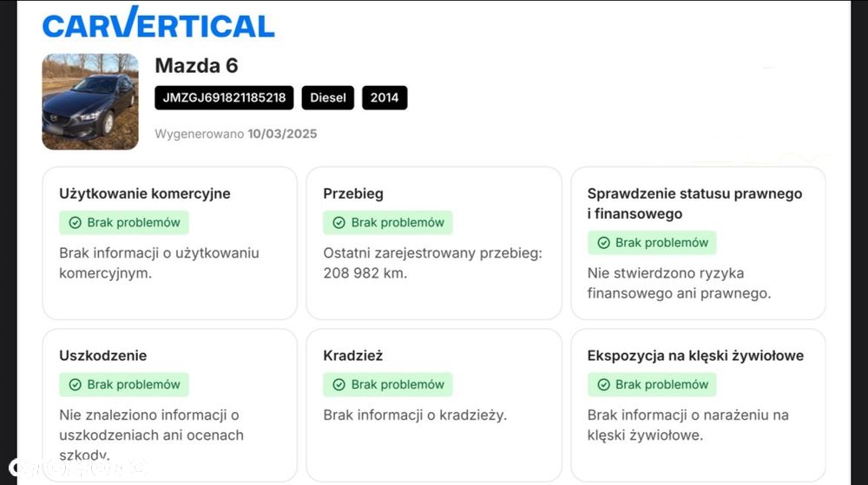Open the Mazda 6 car thumbnail
The width and height of the screenshot is (868, 485).
(90, 102)
